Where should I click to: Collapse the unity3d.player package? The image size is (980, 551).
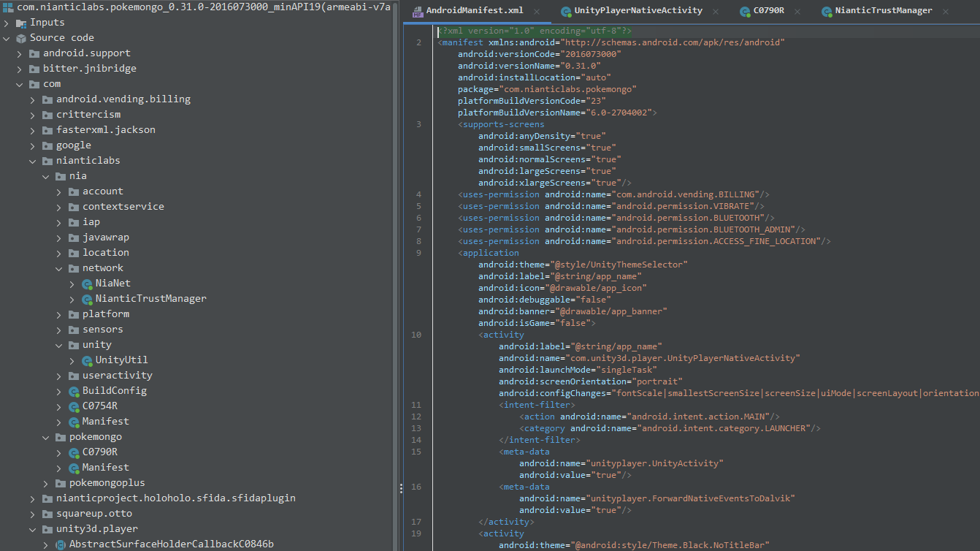point(33,529)
